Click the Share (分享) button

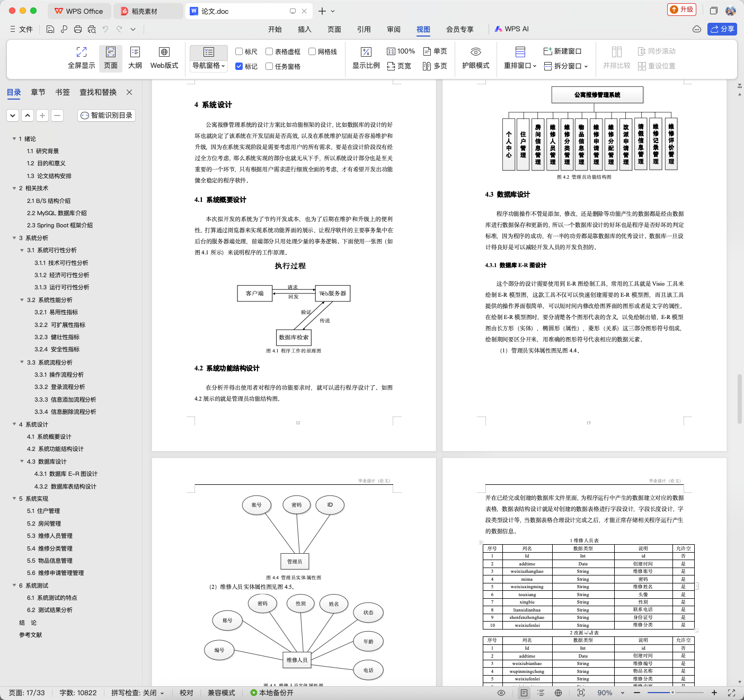pos(722,29)
